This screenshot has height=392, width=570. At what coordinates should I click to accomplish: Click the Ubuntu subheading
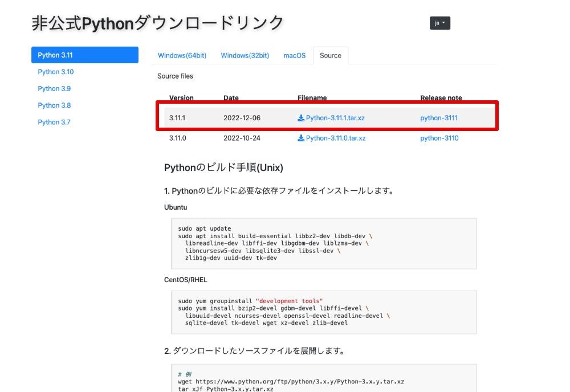click(x=176, y=207)
